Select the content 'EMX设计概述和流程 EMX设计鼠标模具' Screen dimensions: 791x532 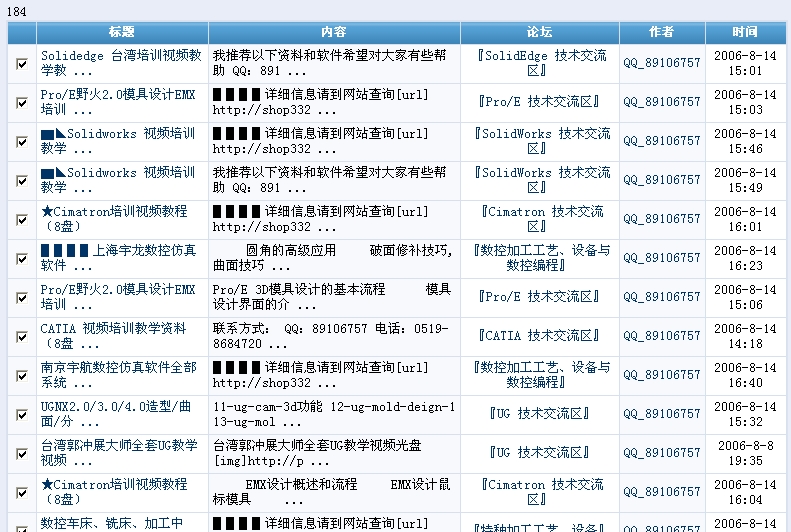[x=331, y=492]
